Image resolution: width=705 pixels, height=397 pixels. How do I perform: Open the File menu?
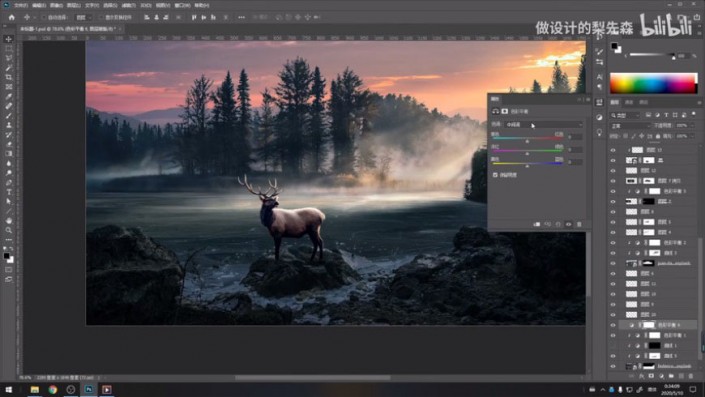pos(21,5)
